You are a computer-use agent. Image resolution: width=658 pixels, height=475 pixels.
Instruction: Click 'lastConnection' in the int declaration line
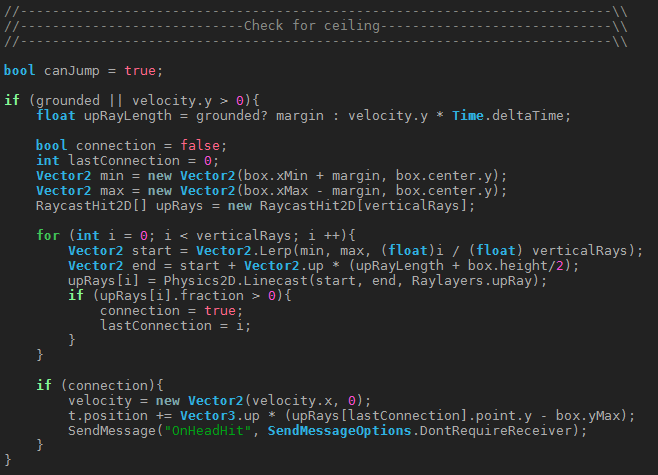(x=124, y=161)
